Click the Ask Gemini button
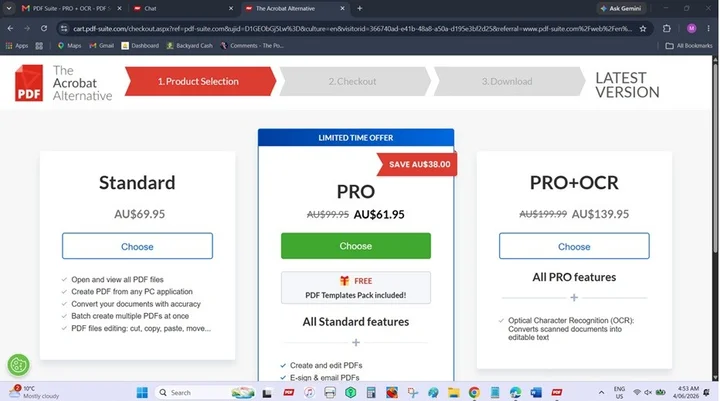 pos(621,8)
